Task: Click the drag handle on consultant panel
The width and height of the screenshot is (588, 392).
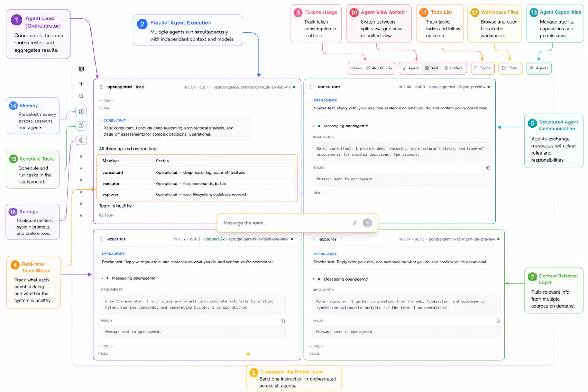Action: coord(311,87)
